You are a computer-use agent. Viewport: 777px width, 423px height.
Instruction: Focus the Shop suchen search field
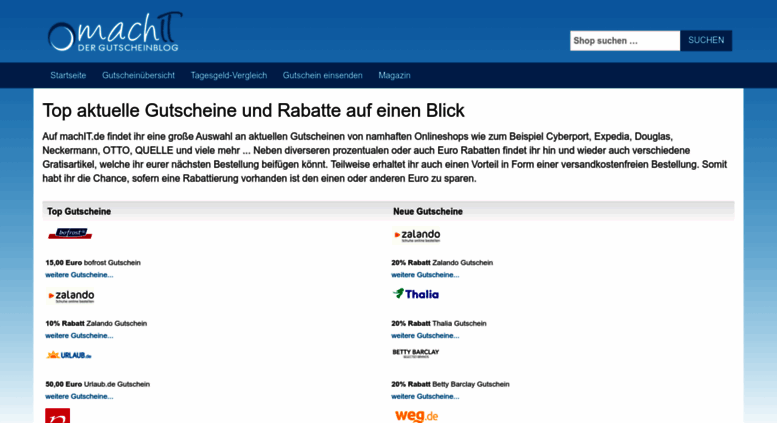click(x=625, y=41)
